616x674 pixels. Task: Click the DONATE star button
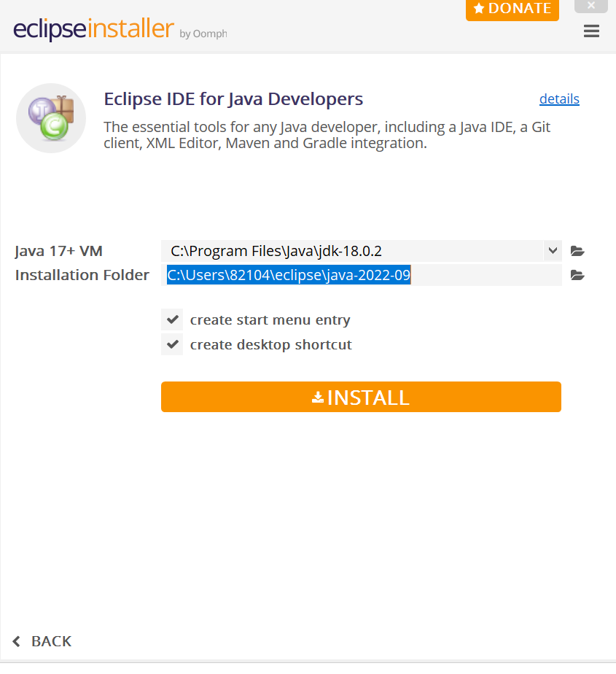[512, 9]
